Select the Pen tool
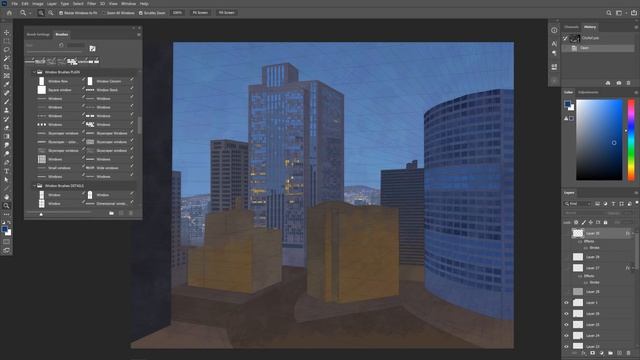The height and width of the screenshot is (360, 640). click(x=7, y=162)
